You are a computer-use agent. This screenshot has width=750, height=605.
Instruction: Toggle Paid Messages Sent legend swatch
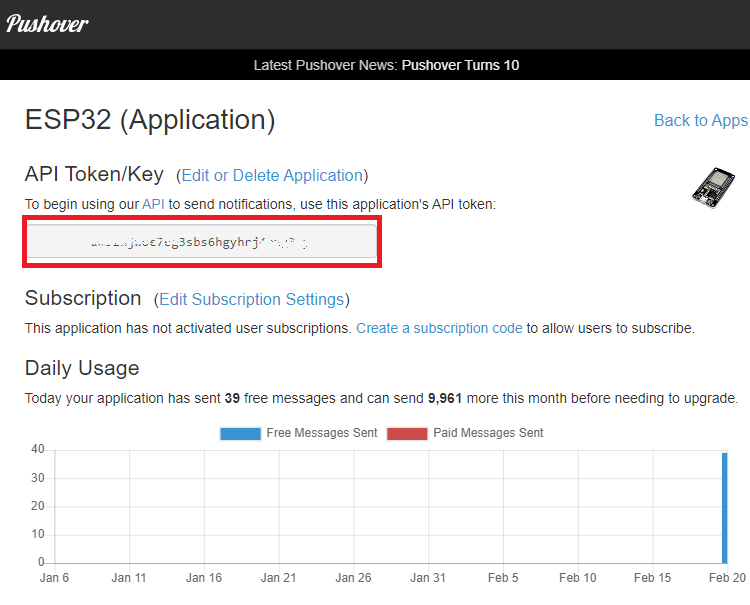pyautogui.click(x=407, y=433)
